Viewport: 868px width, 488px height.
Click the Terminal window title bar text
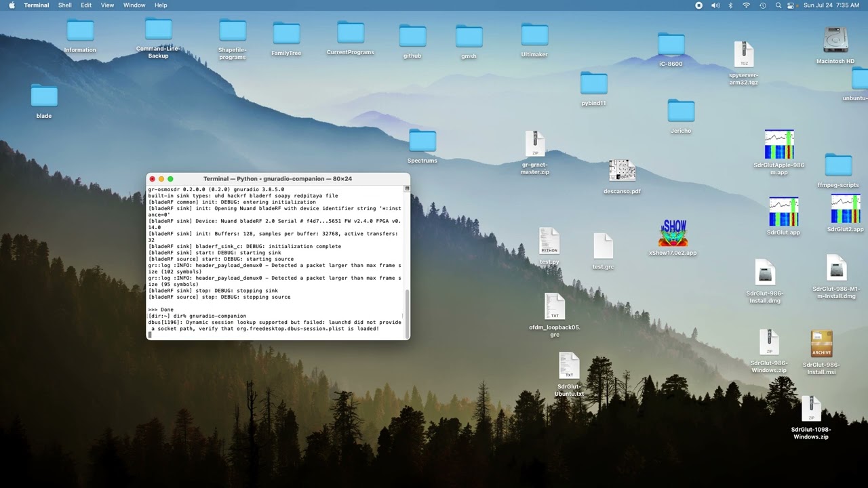point(277,179)
